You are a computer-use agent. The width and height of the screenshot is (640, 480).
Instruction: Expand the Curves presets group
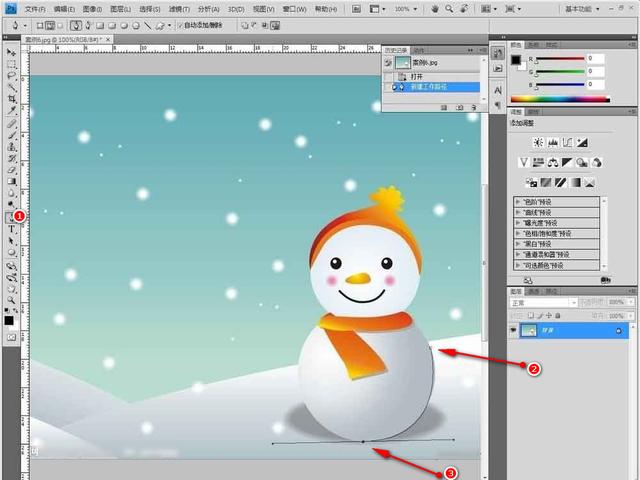click(519, 212)
